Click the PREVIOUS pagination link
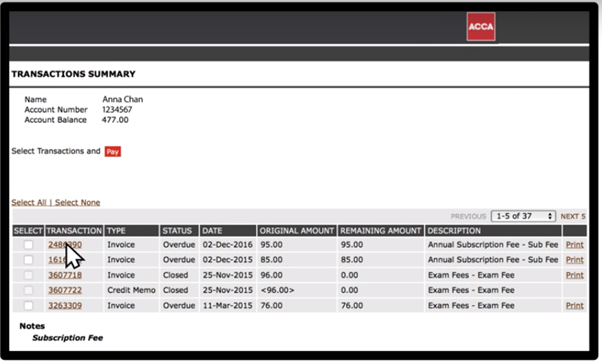This screenshot has height=362, width=602. pyautogui.click(x=468, y=216)
